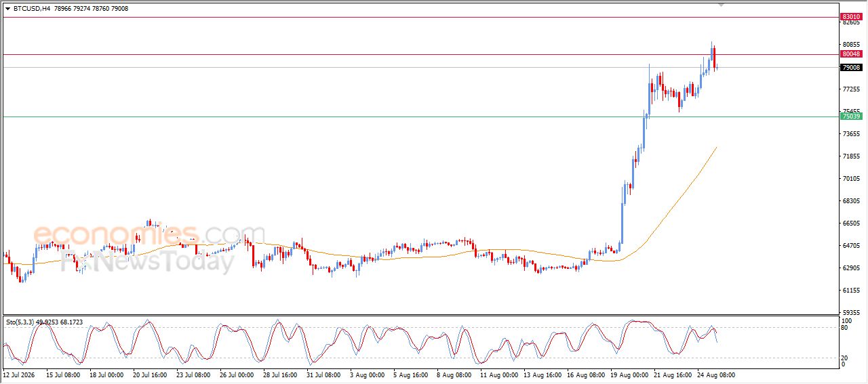Viewport: 868px width, 384px height.
Task: Select the OHLC values 78966 79274 78760 79008
Action: (90, 9)
